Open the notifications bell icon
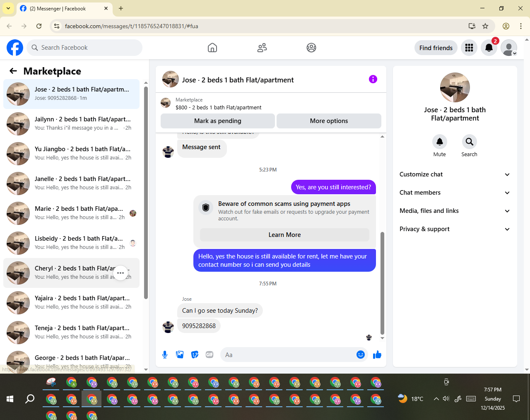Viewport: 530px width, 420px height. tap(489, 48)
